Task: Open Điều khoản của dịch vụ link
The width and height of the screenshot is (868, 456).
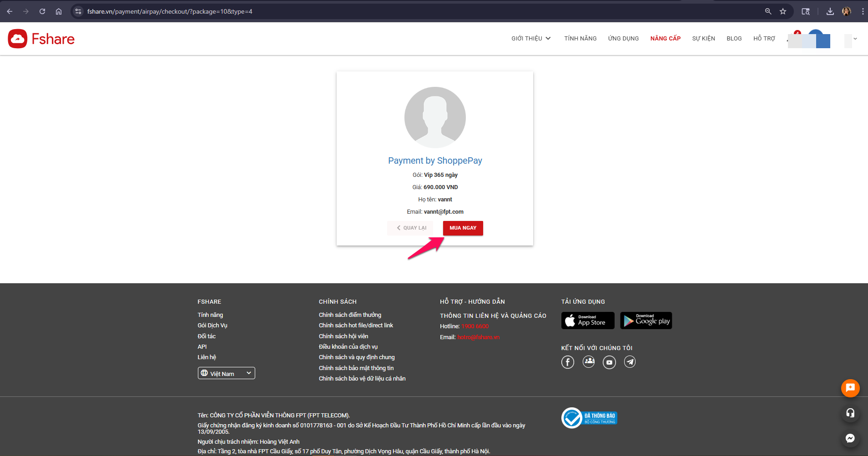Action: [x=348, y=347]
